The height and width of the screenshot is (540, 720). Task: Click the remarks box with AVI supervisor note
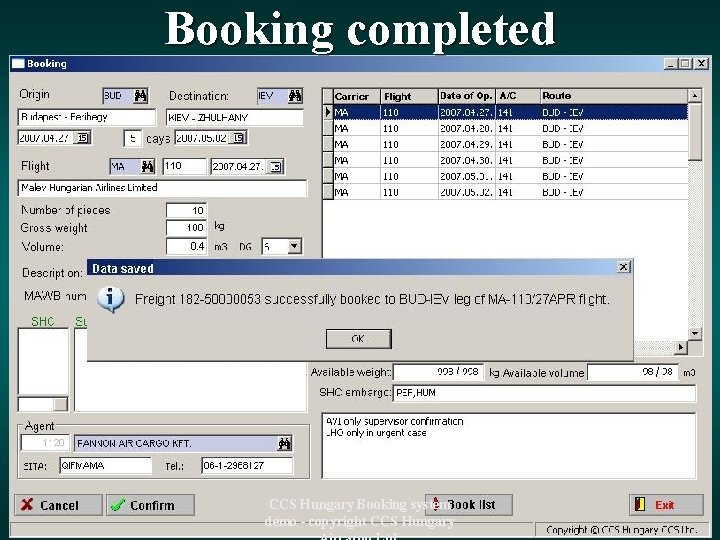509,445
